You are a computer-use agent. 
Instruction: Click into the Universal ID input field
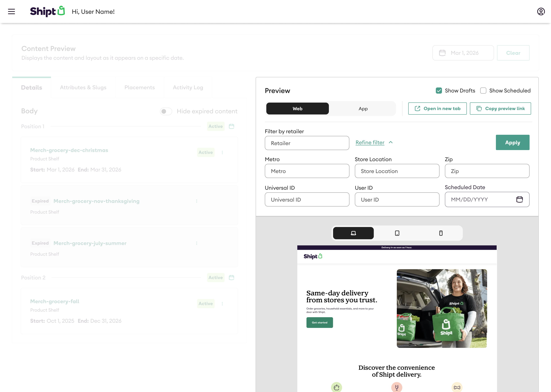307,199
